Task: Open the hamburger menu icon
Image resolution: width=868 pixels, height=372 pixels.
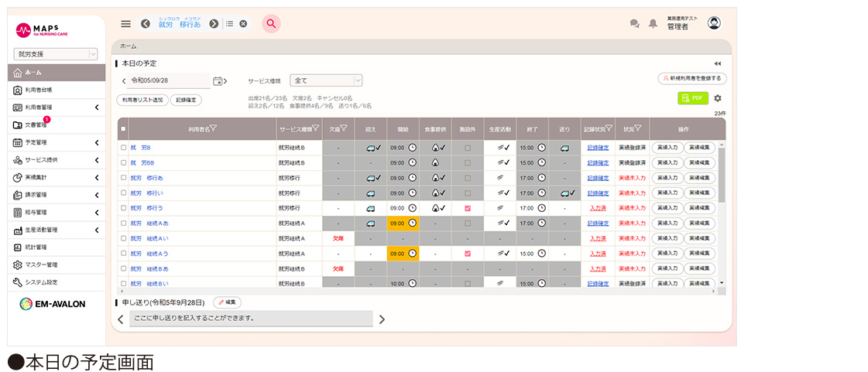Action: (x=125, y=24)
